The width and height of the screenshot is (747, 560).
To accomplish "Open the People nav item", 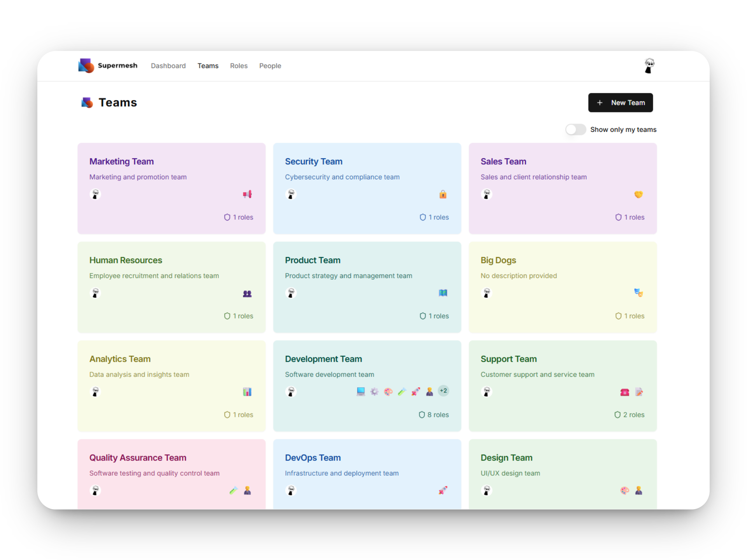I will pos(270,66).
